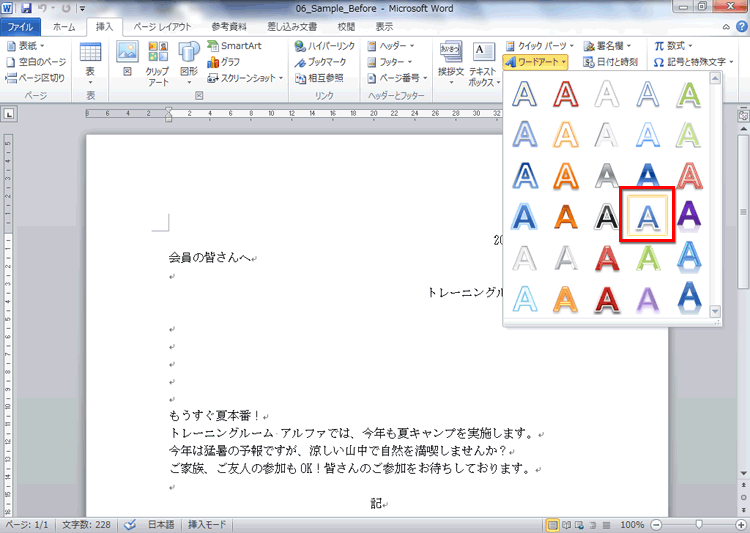
Task: Switch to print layout view button
Action: 553,525
